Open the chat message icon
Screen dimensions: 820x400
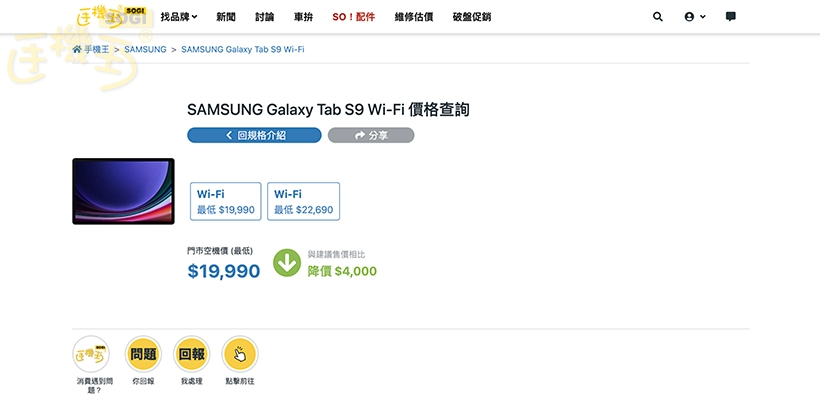pos(731,17)
